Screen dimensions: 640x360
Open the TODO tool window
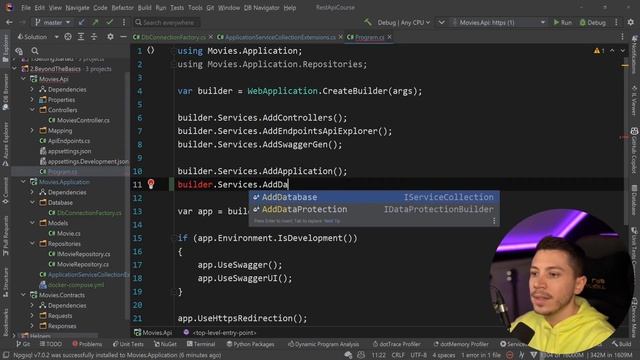51,344
